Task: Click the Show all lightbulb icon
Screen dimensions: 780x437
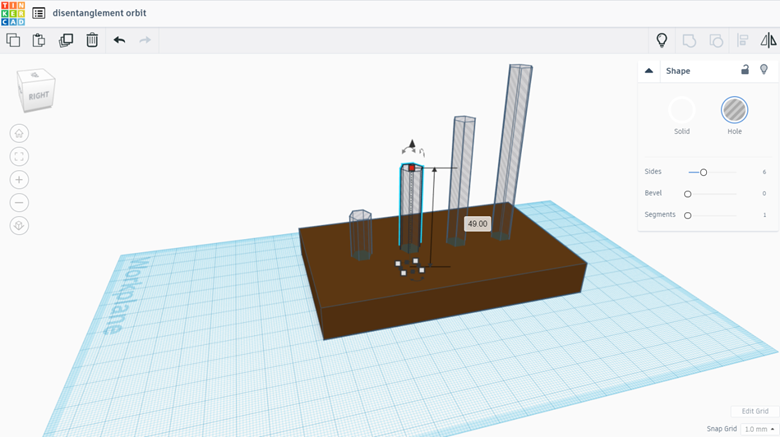Action: click(662, 40)
